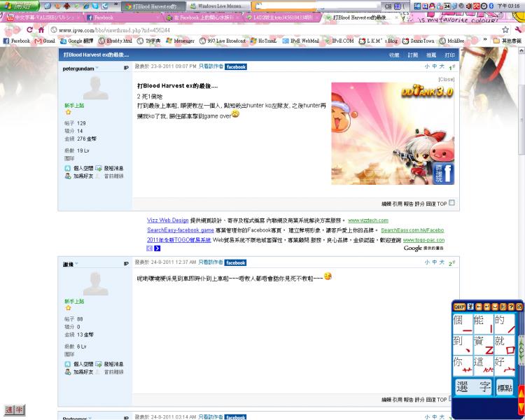Open the Facebook bookmark
525x420 pixels.
tap(16, 41)
